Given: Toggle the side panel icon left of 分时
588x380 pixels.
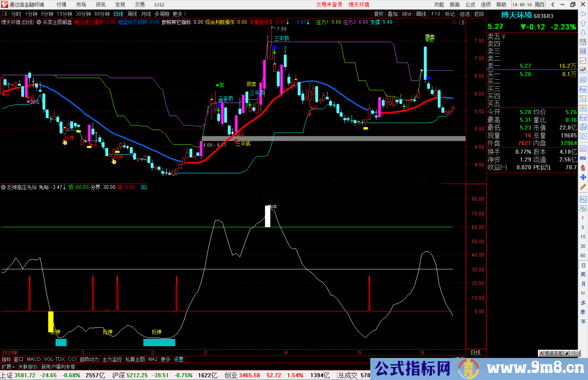Looking at the screenshot, I should pyautogui.click(x=4, y=14).
